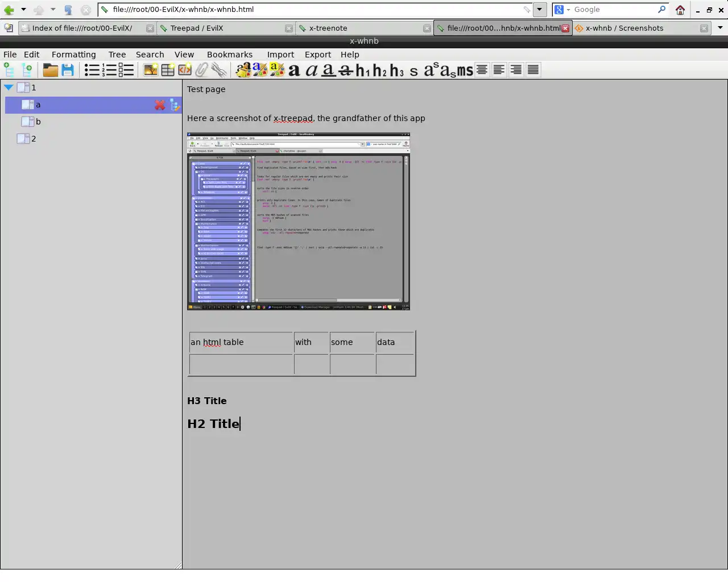
Task: Open the Import menu
Action: tap(281, 55)
